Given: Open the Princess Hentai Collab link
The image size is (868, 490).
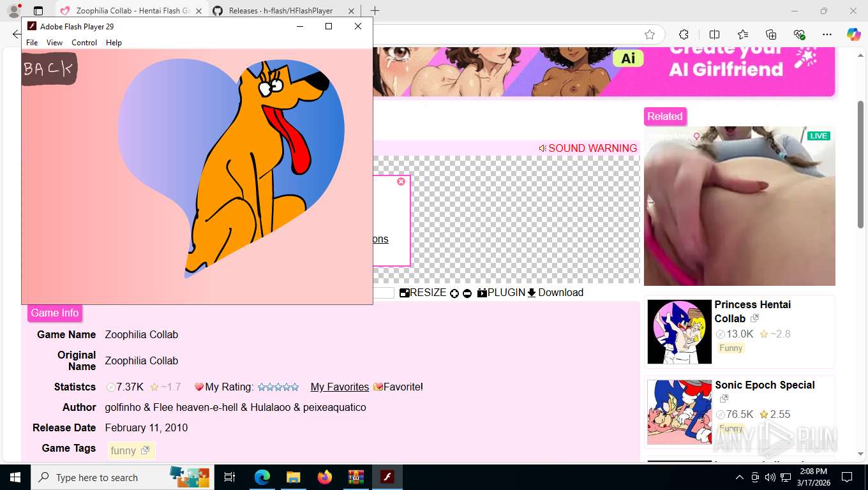Looking at the screenshot, I should click(x=752, y=311).
